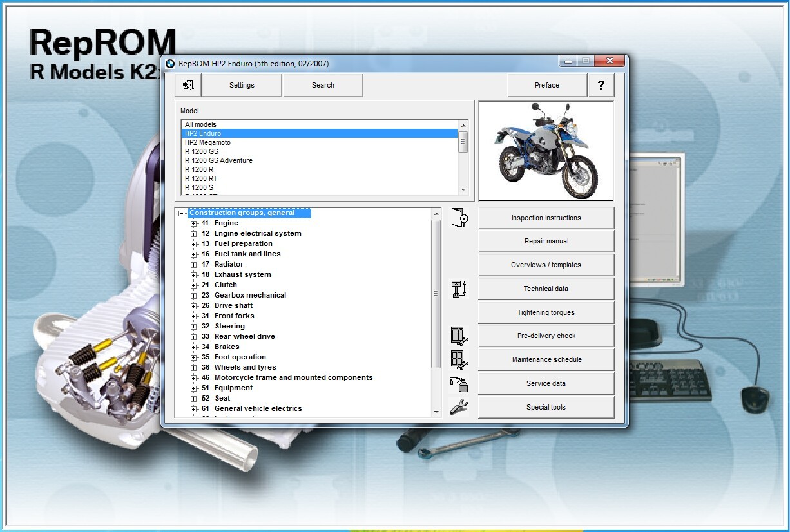Click the construction groups tree scroll-down arrow
790x532 pixels.
(x=436, y=412)
